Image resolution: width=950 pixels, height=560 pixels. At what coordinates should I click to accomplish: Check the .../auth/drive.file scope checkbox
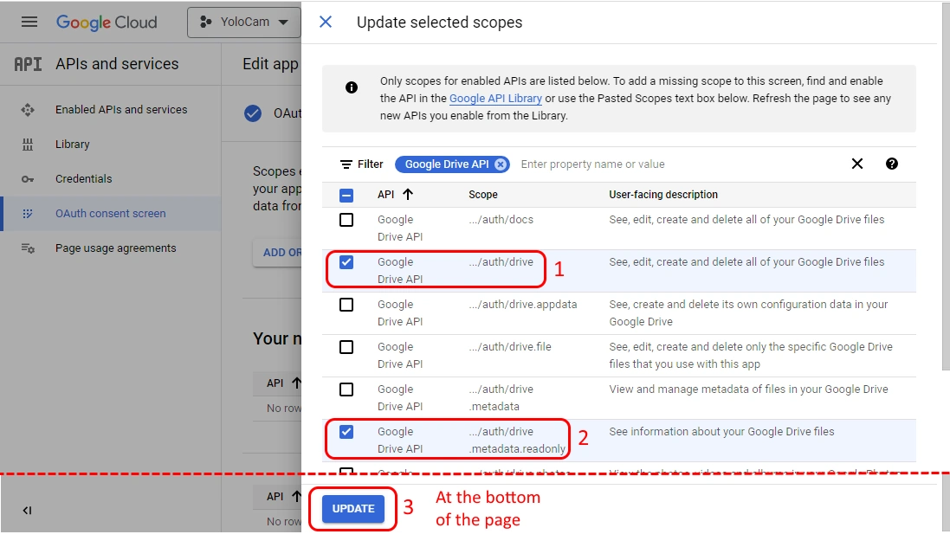[x=346, y=347]
